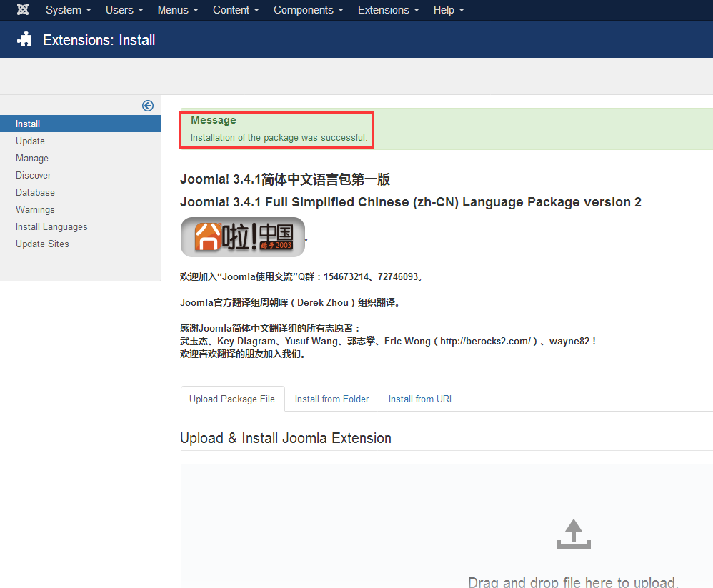Open Manage in the sidebar
Viewport: 713px width, 588px height.
[x=32, y=159]
